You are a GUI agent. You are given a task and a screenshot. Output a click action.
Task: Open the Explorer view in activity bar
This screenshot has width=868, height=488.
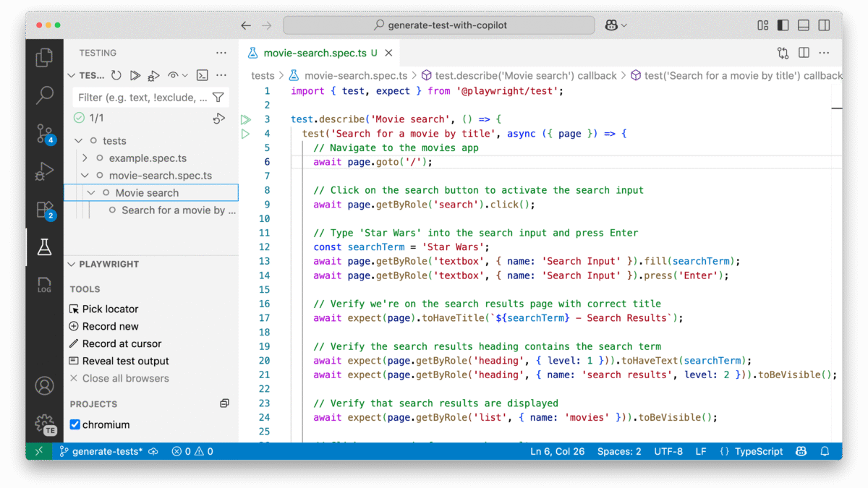tap(44, 57)
